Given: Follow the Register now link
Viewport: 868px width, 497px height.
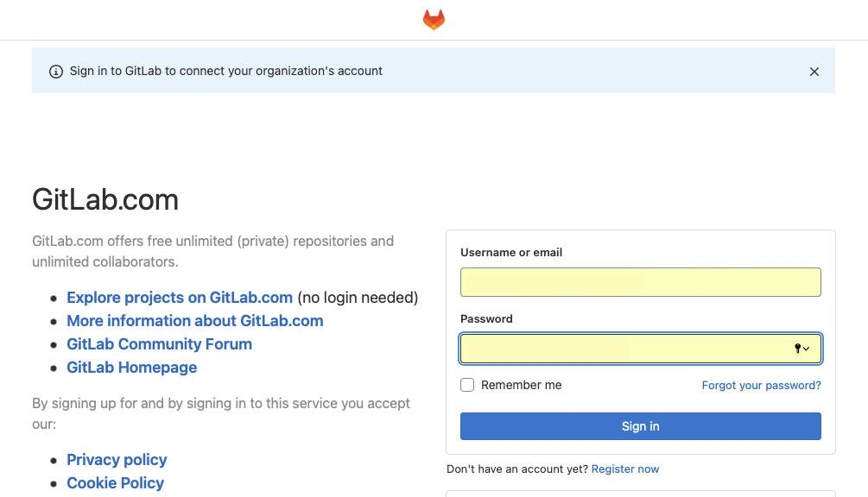Looking at the screenshot, I should (x=625, y=469).
